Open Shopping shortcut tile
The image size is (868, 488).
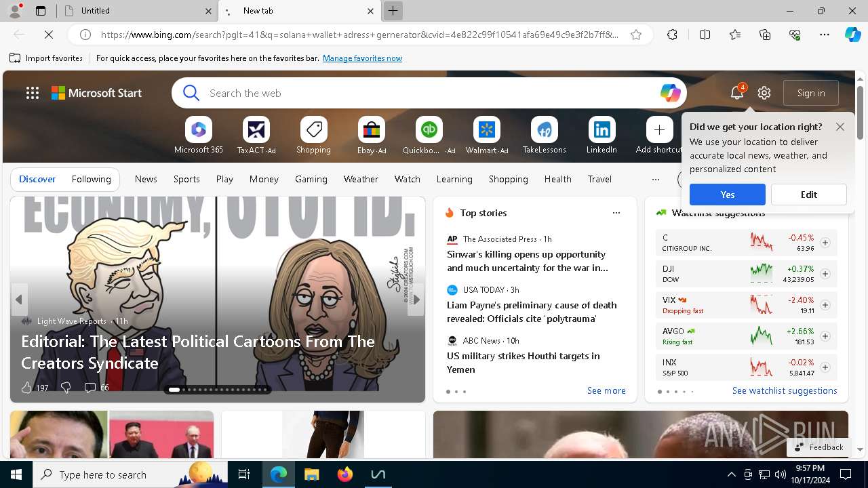coord(313,136)
